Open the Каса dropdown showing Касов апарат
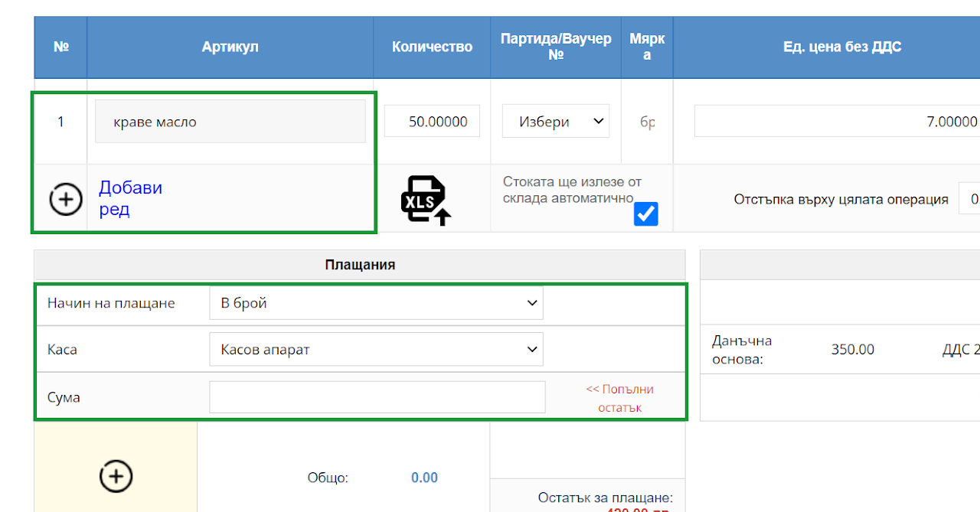980x512 pixels. (x=376, y=350)
